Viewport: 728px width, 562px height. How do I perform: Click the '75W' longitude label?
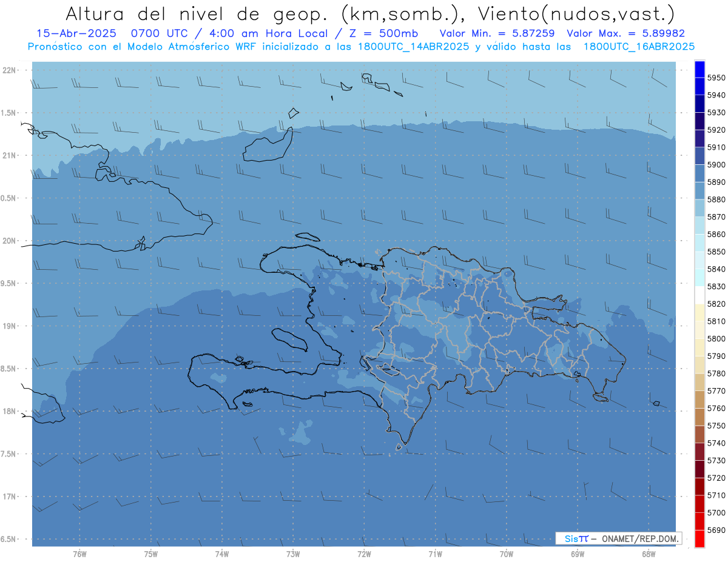(x=151, y=554)
